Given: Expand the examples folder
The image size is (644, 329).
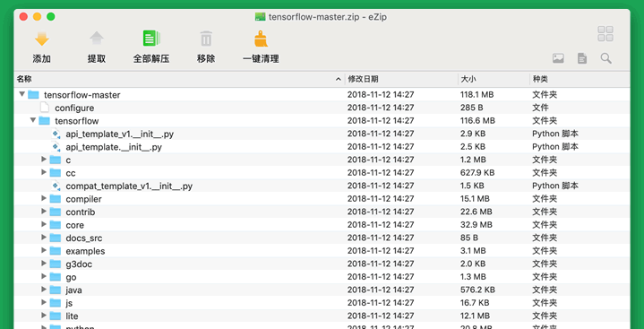Looking at the screenshot, I should pyautogui.click(x=44, y=251).
